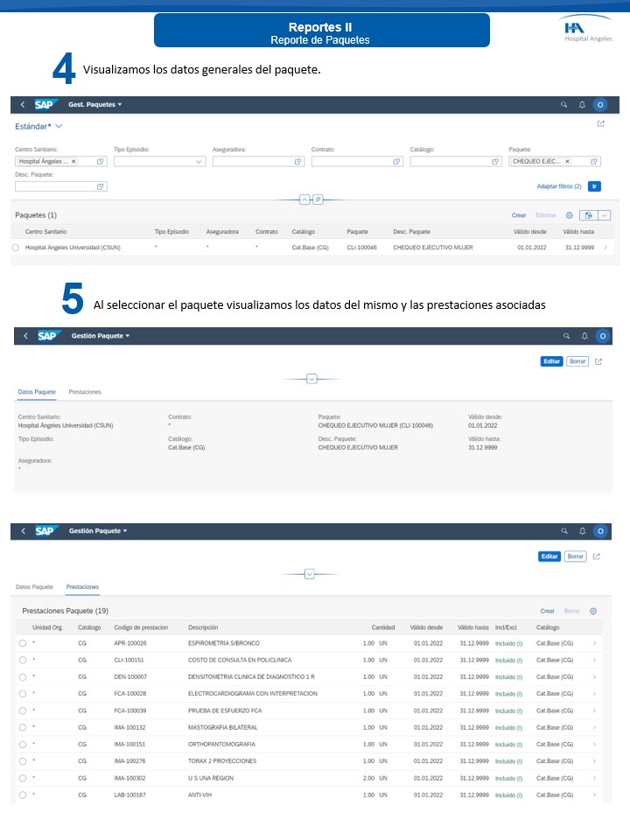630x840 pixels.
Task: Switch to the Prestaciones tab in the Datos Paquete view
Action: click(x=85, y=392)
